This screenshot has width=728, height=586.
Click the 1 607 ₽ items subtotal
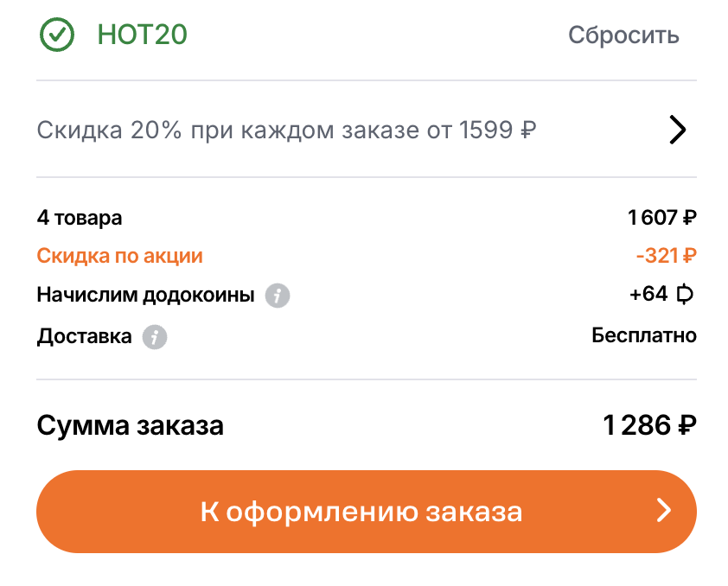pyautogui.click(x=662, y=218)
